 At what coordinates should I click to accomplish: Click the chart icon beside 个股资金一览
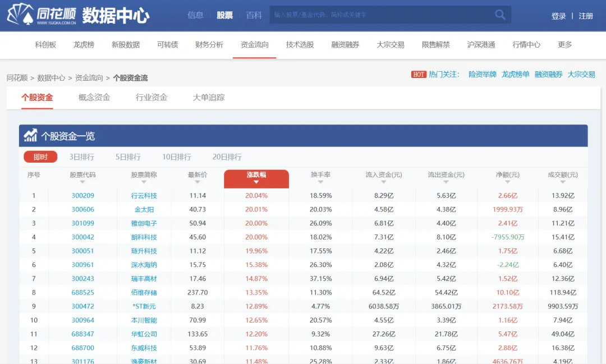pyautogui.click(x=30, y=135)
